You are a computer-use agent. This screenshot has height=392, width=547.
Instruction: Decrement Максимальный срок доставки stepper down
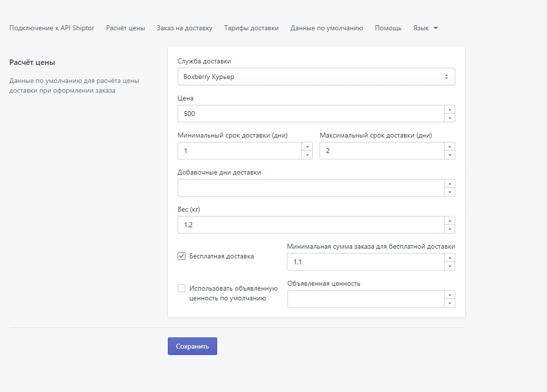(449, 155)
